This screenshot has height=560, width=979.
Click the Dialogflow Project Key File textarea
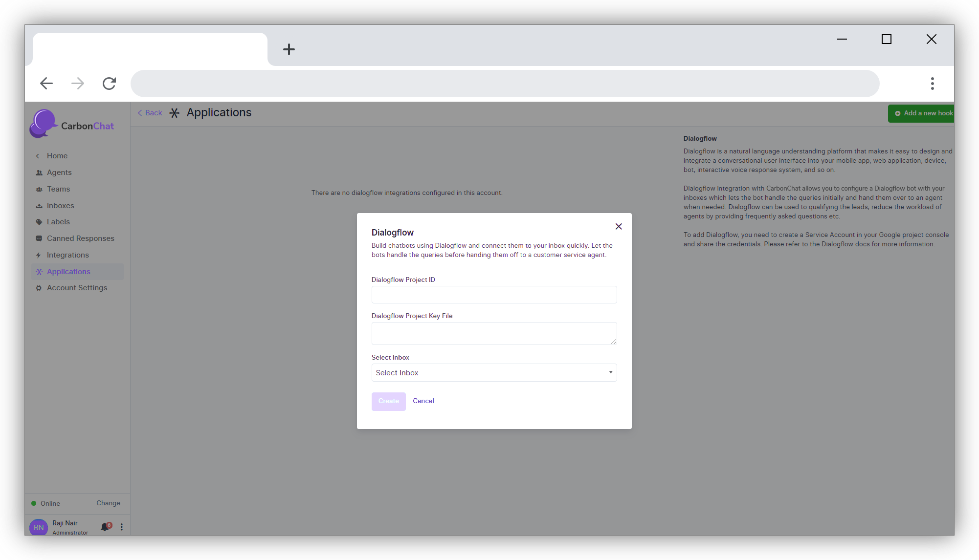click(x=494, y=333)
